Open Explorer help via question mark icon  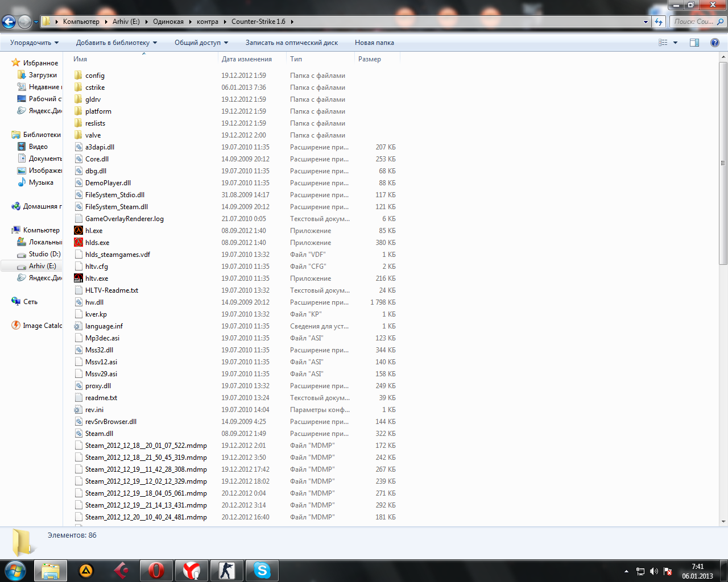[x=715, y=43]
